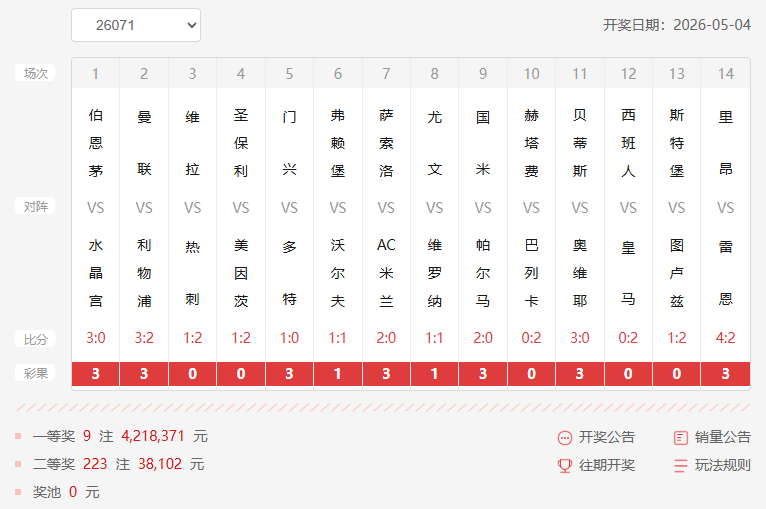Click the second prize amount 38,102
This screenshot has width=766, height=509.
tap(160, 464)
